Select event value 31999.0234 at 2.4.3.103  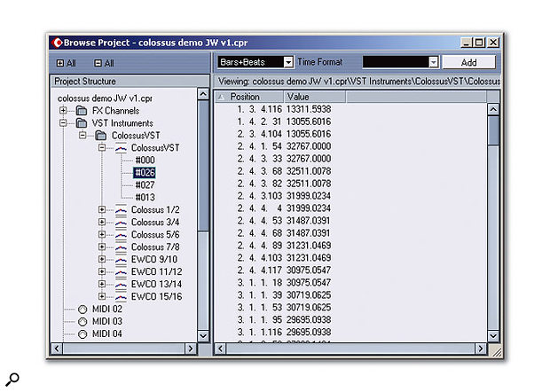click(309, 196)
